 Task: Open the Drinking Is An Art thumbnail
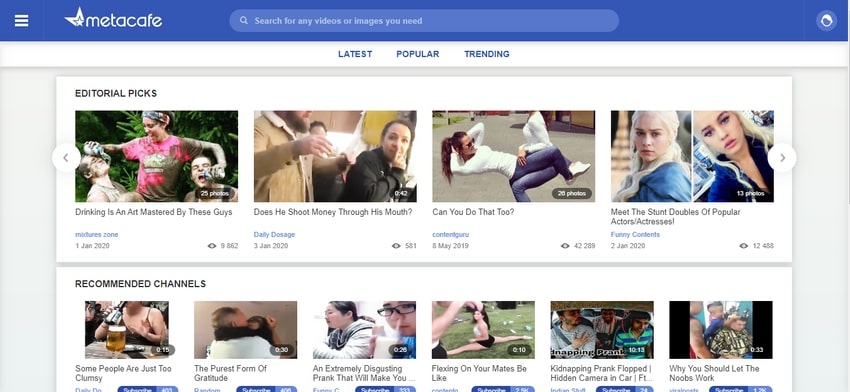coord(156,156)
